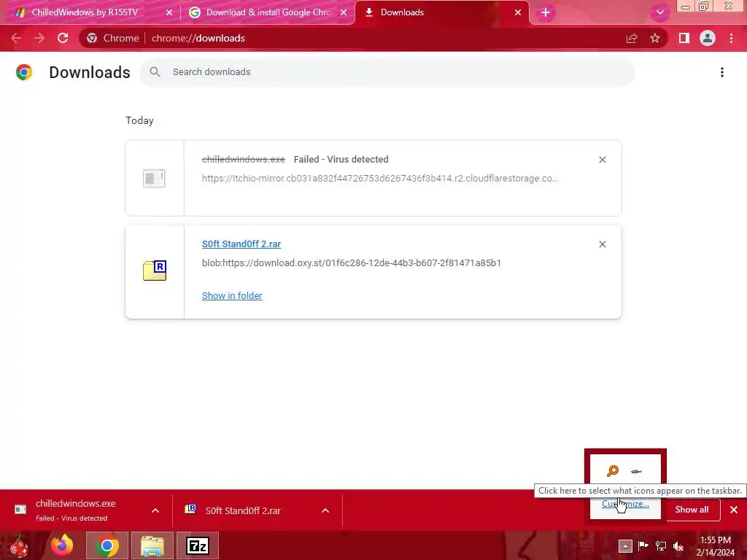Click S0ft Stand0ff 2.rar in download shelf
This screenshot has width=747, height=560.
tap(243, 510)
